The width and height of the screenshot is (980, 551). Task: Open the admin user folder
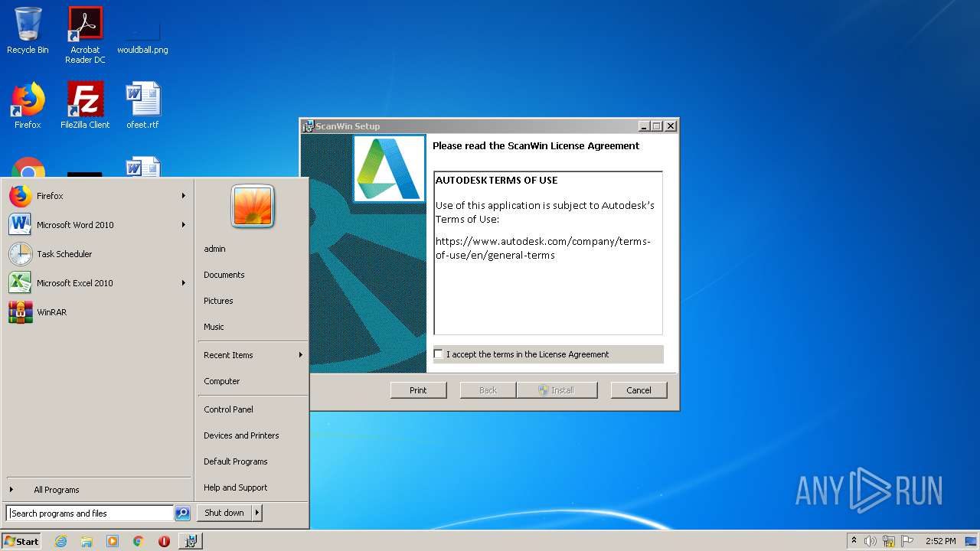[x=214, y=249]
